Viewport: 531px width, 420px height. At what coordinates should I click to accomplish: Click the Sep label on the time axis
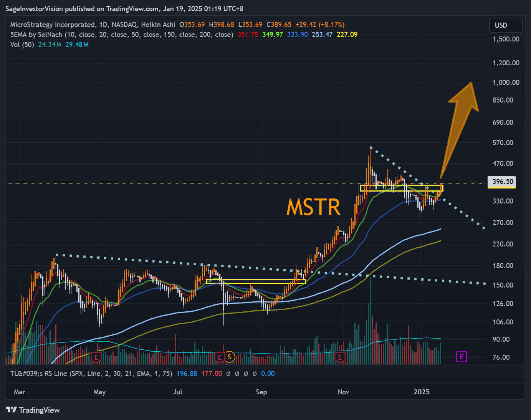(x=261, y=392)
